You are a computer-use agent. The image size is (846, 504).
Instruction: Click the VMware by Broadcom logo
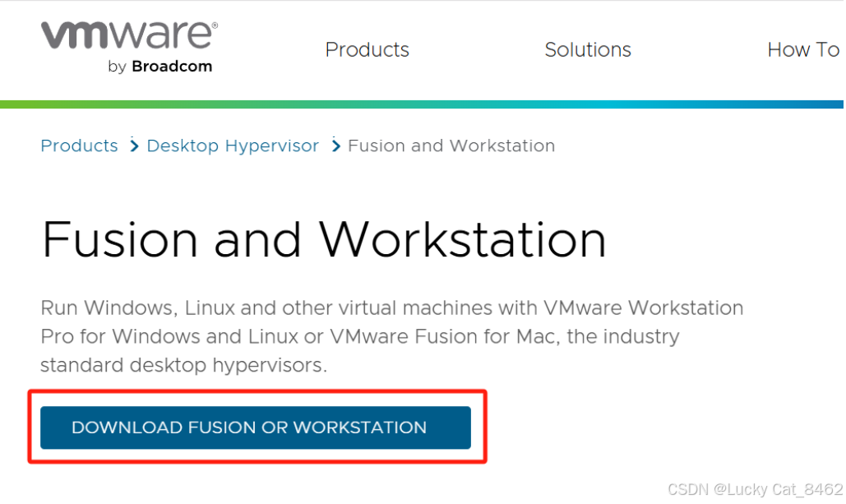point(130,47)
